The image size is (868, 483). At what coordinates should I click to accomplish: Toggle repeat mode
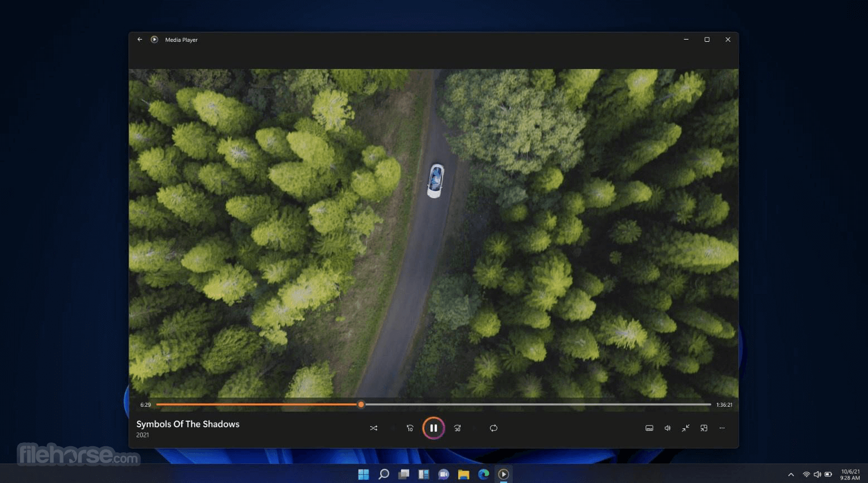pos(493,428)
